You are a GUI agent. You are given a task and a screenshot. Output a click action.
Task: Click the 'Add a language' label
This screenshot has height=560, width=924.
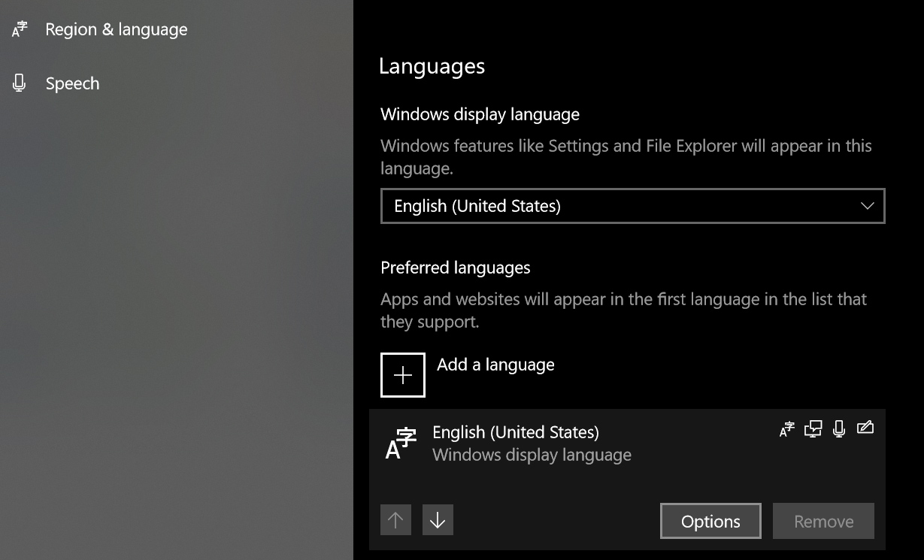coord(495,365)
